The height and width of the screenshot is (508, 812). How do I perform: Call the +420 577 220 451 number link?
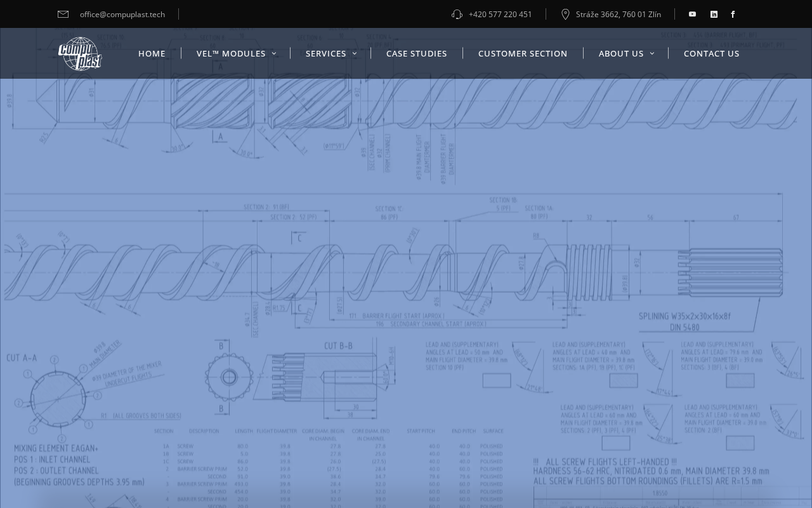pos(501,14)
